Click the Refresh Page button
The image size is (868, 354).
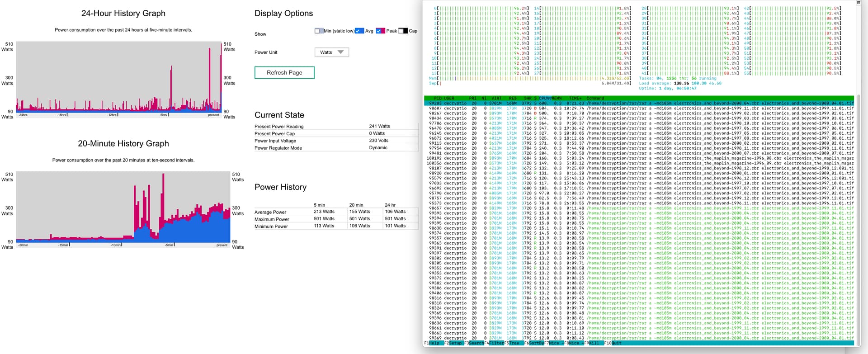tap(284, 72)
